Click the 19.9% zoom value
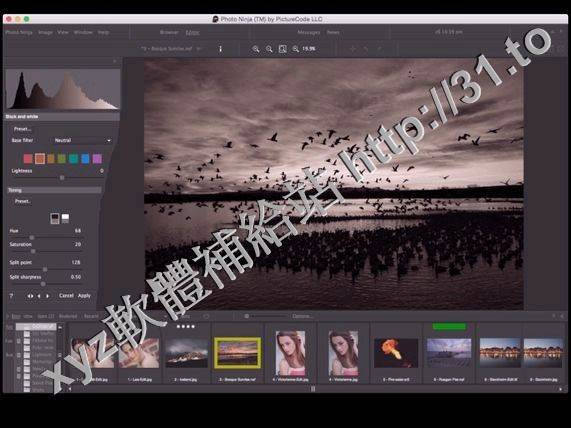Image resolution: width=571 pixels, height=428 pixels. tap(309, 48)
